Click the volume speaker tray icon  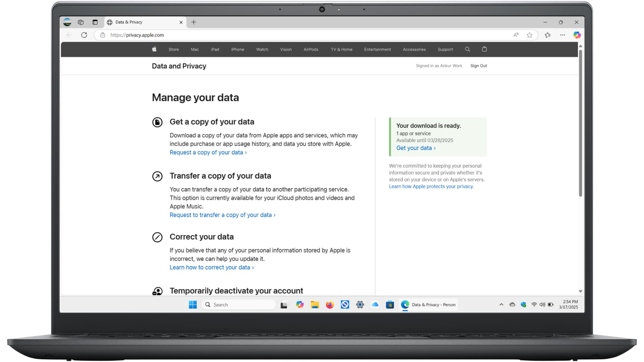point(542,305)
